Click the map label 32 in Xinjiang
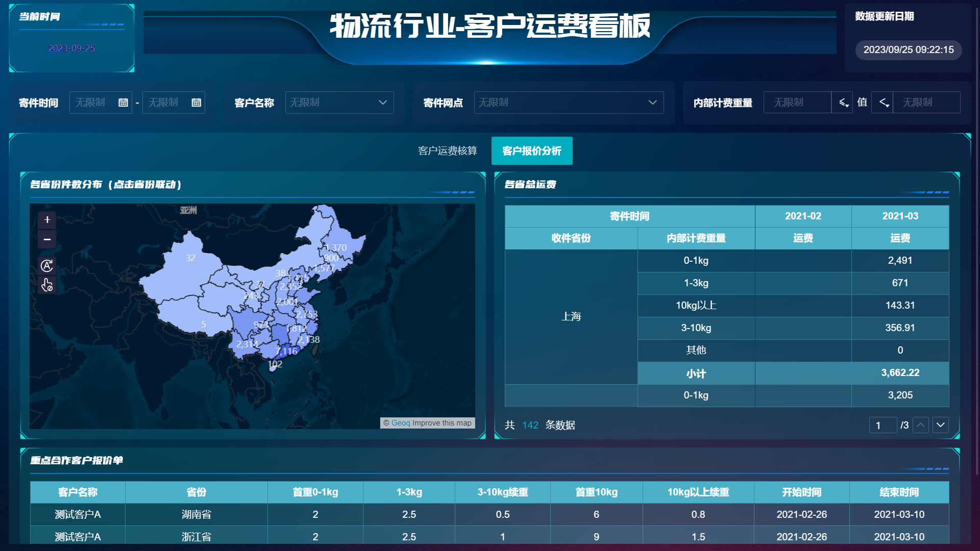The image size is (980, 551). (x=190, y=258)
